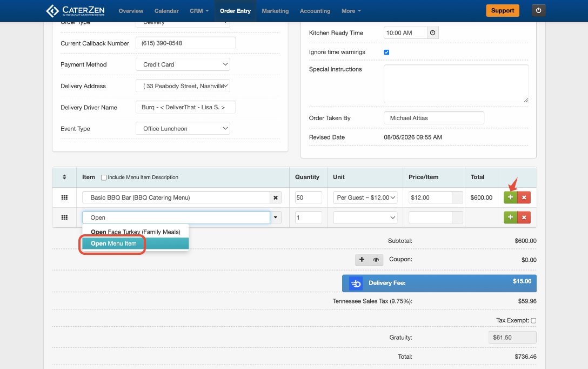The width and height of the screenshot is (588, 369).
Task: Open the Per Guest unit dropdown
Action: (x=365, y=197)
